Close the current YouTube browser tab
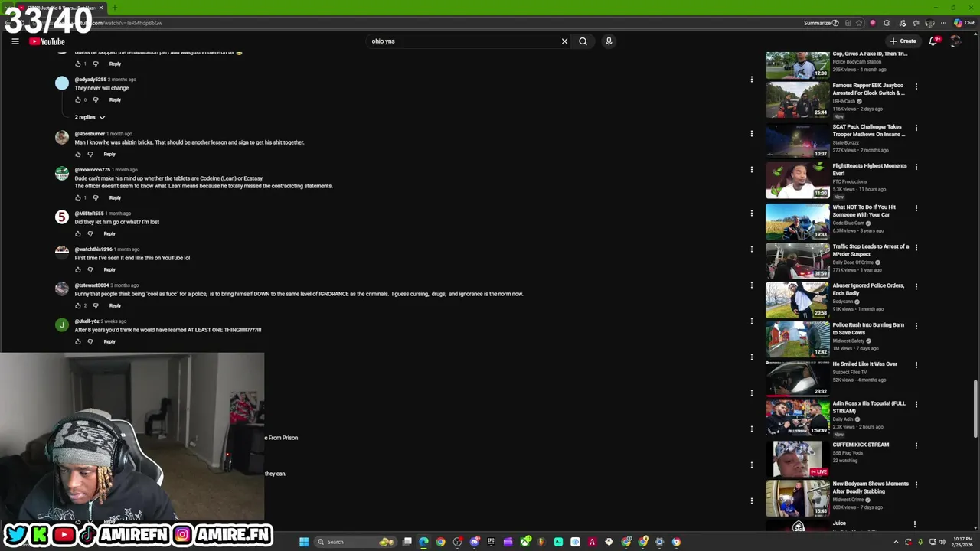Screen dimensions: 980x551 (x=100, y=8)
